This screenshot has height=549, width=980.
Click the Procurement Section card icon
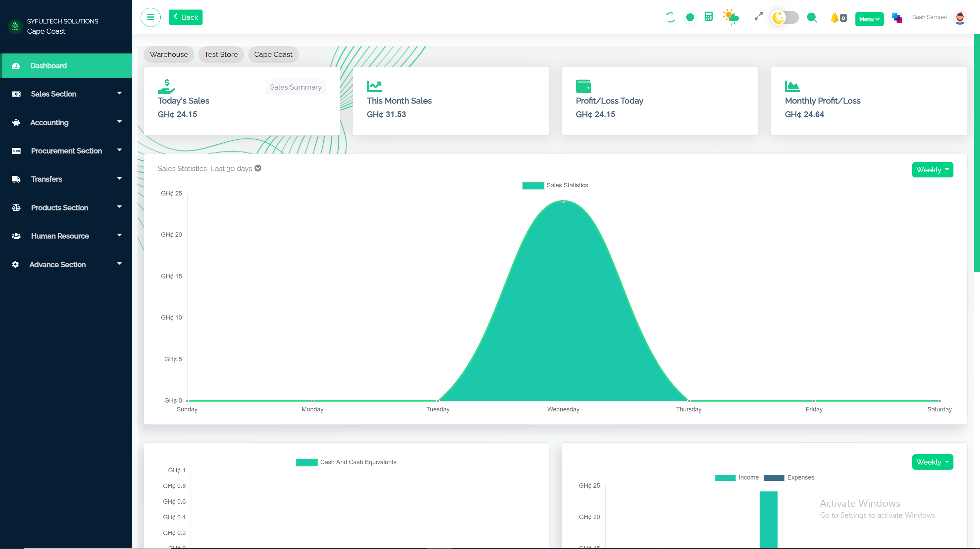tap(16, 151)
